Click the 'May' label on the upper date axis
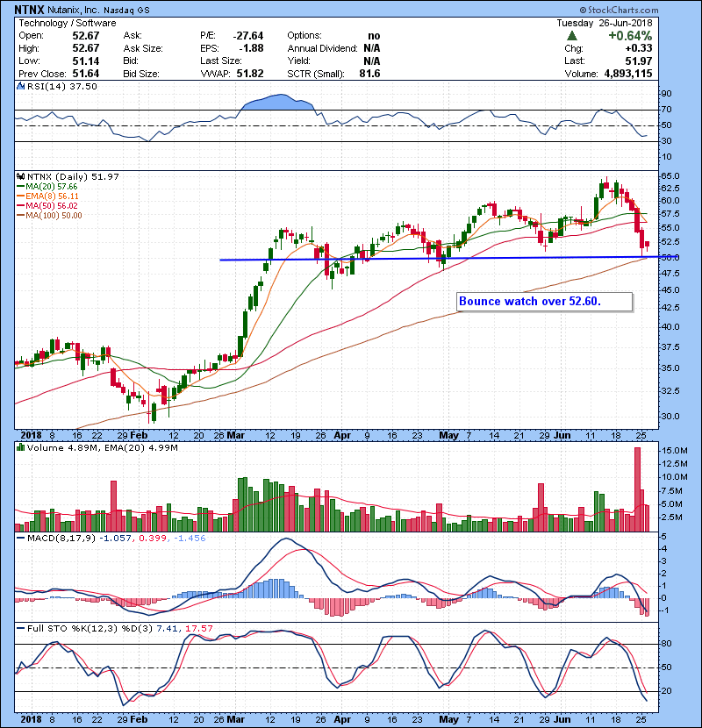 [x=448, y=436]
